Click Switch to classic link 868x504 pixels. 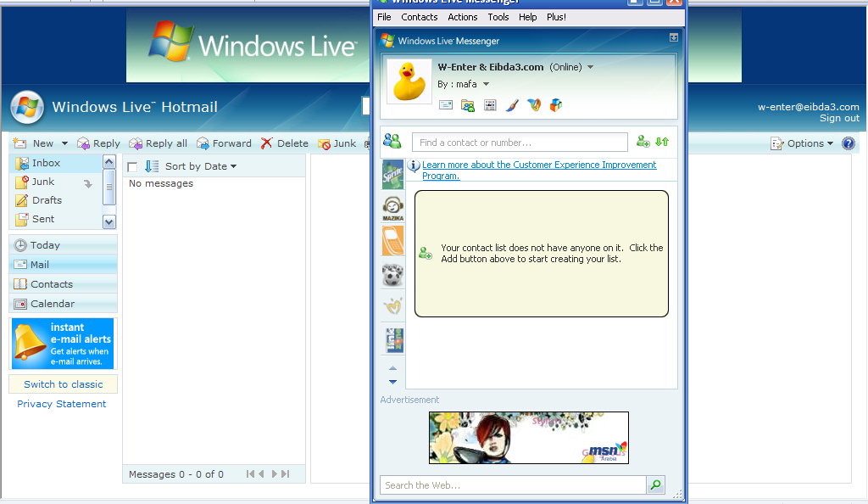(x=63, y=384)
